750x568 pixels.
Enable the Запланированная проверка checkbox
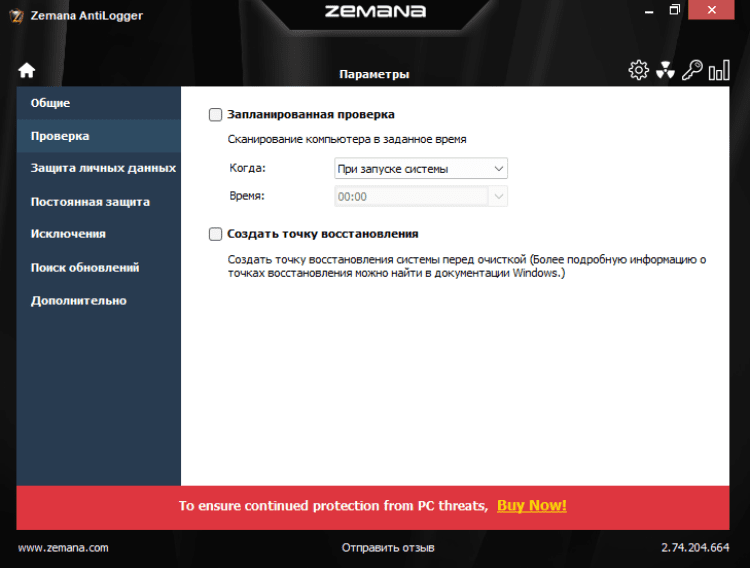[215, 115]
